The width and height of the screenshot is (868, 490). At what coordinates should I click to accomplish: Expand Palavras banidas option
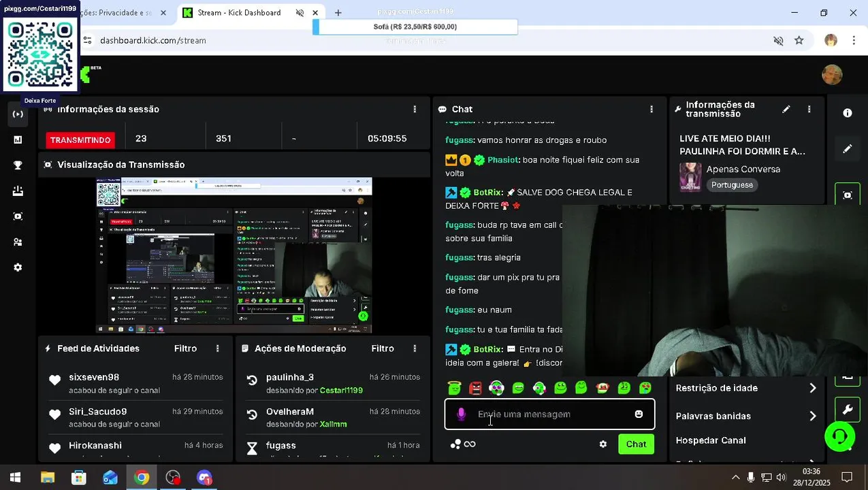click(x=745, y=416)
